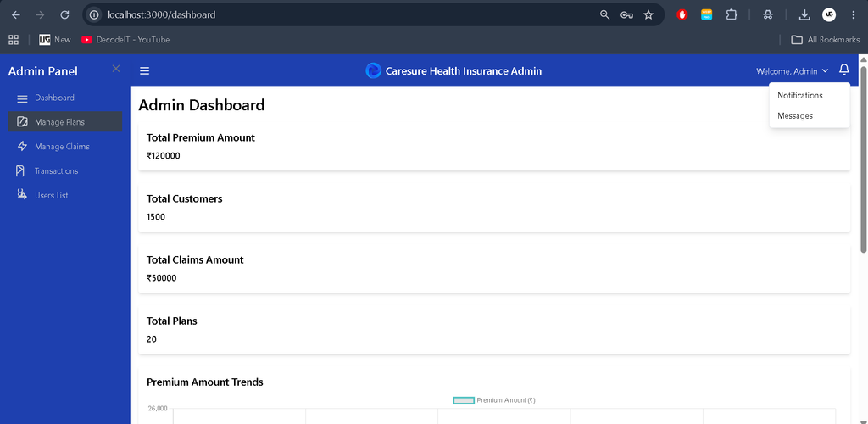
Task: Click the Total Customers card
Action: (x=494, y=207)
